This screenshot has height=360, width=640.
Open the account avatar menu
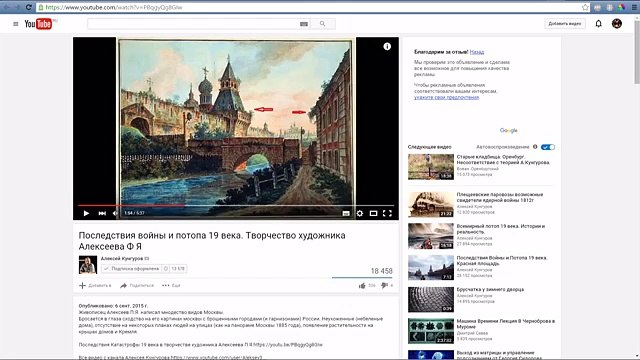pyautogui.click(x=617, y=24)
